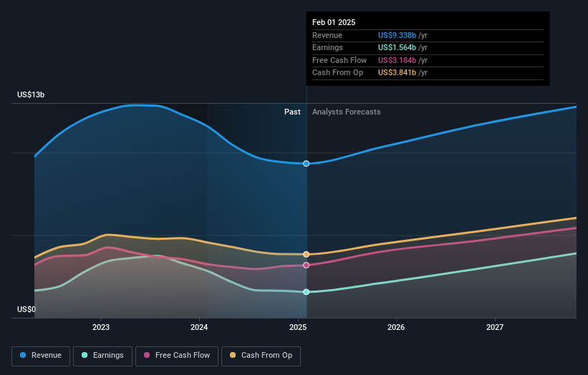Click the 'Cash From Op' tooltip row label
This screenshot has height=375, width=588.
(337, 73)
